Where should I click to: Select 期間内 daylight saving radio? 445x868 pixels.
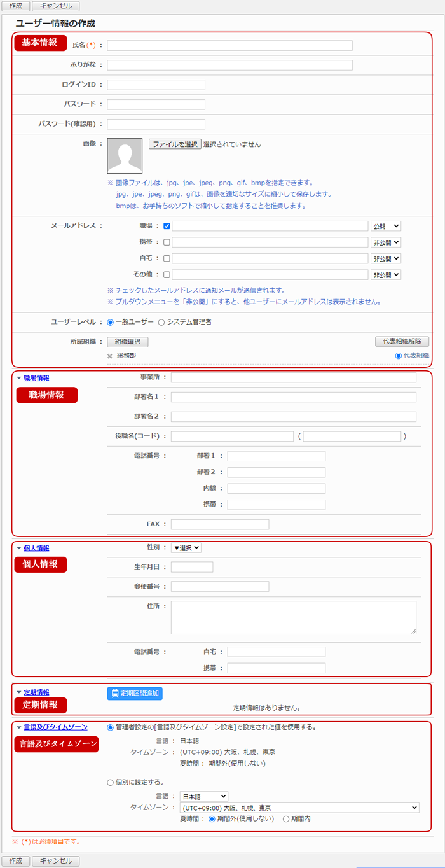pos(286,819)
